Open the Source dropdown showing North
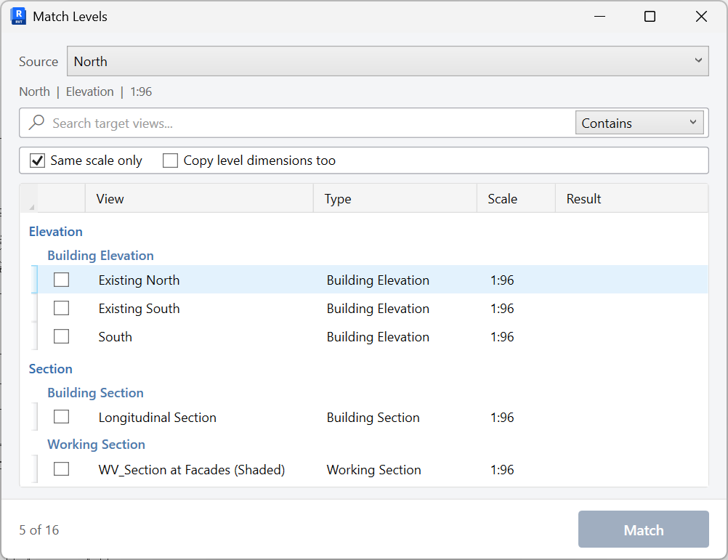The image size is (728, 560). (388, 61)
